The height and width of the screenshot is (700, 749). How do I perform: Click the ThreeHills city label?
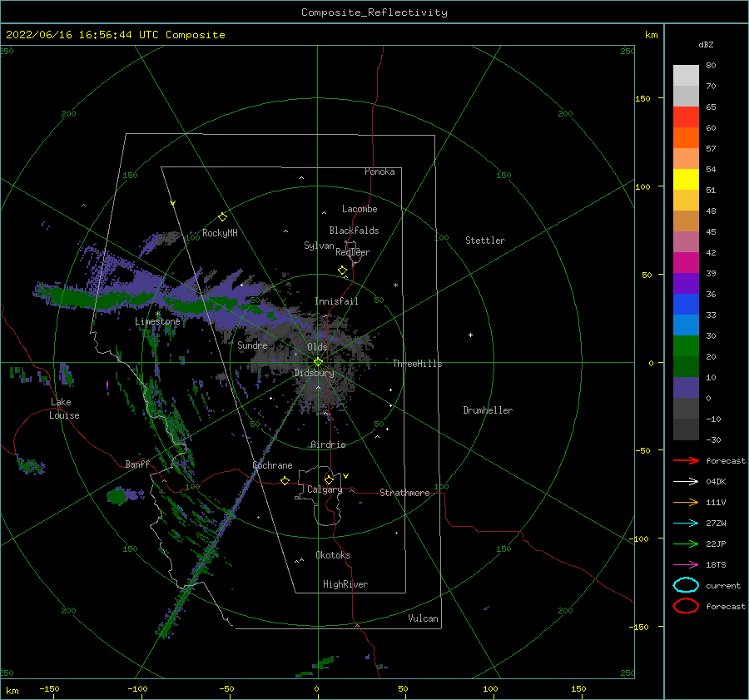[x=418, y=364]
